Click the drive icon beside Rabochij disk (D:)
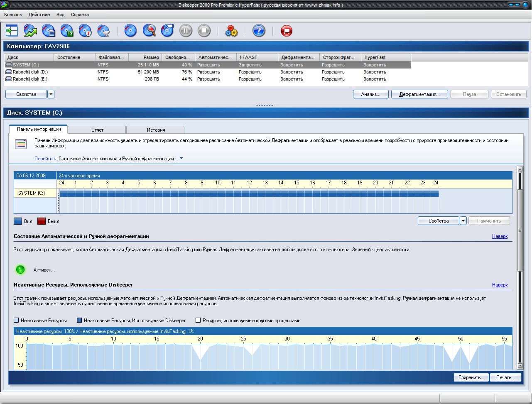The height and width of the screenshot is (404, 532). click(x=9, y=72)
